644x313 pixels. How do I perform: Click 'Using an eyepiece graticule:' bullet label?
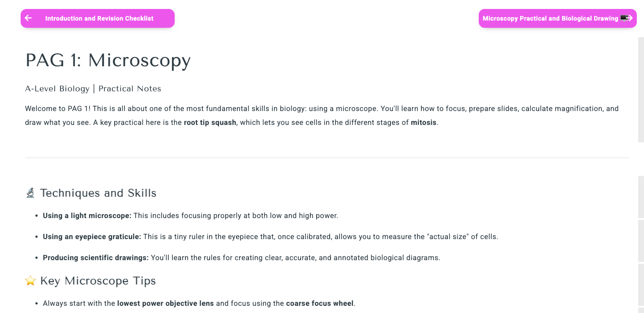[92, 236]
